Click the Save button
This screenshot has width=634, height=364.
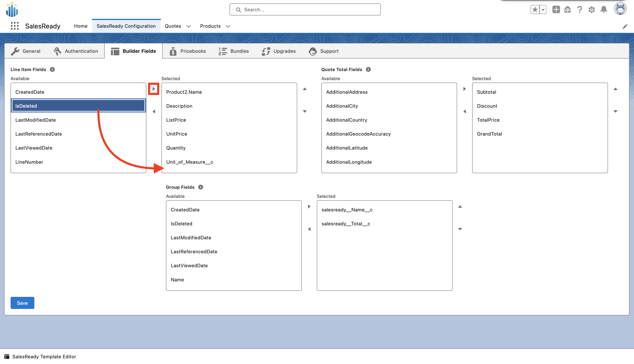[x=22, y=303]
